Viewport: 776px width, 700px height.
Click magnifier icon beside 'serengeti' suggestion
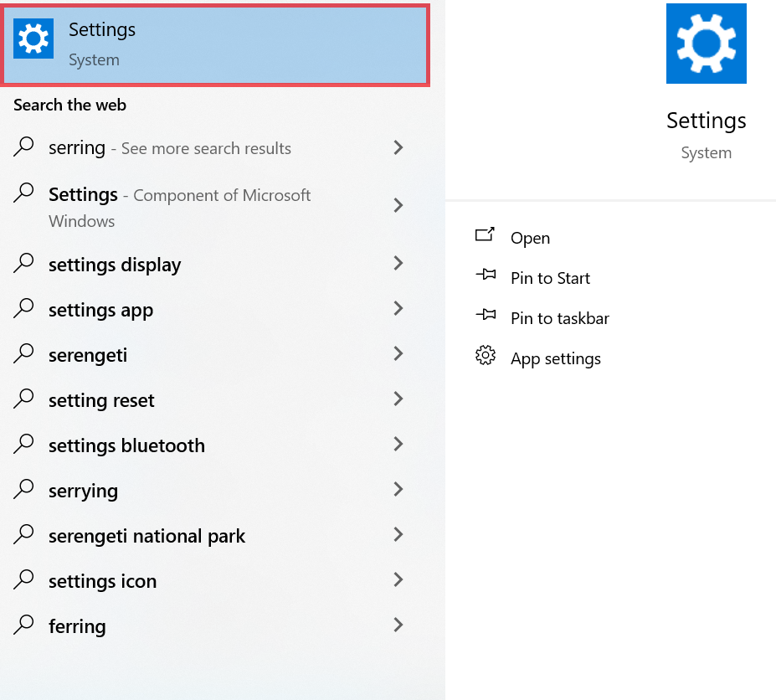[23, 354]
